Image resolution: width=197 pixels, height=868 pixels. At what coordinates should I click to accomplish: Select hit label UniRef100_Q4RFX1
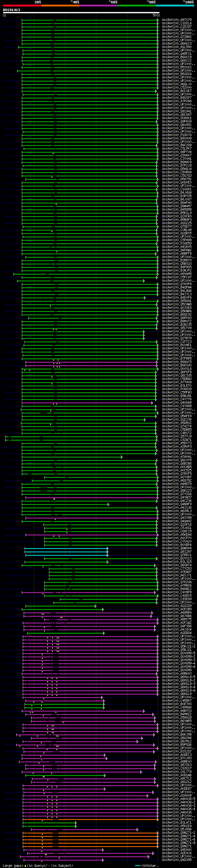tap(177, 54)
